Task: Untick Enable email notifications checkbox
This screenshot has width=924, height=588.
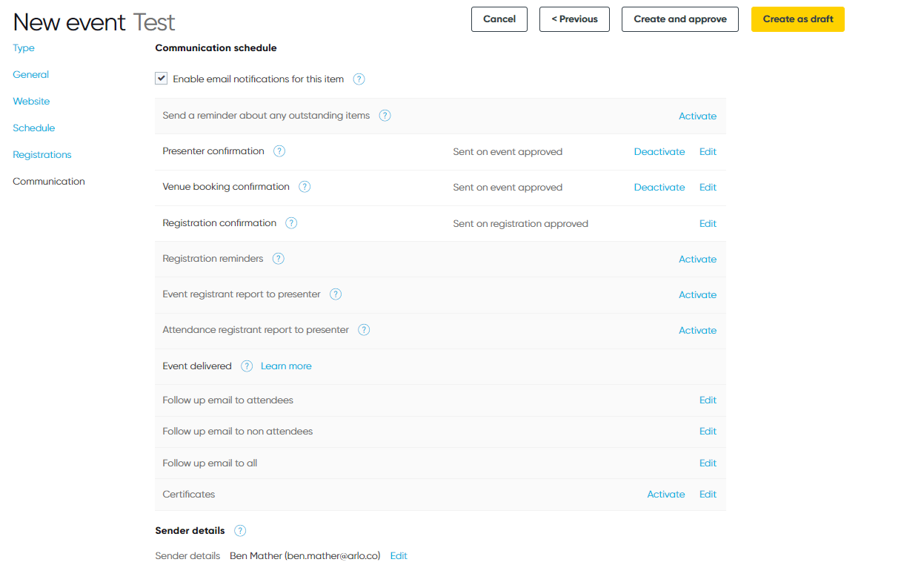Action: pyautogui.click(x=161, y=79)
